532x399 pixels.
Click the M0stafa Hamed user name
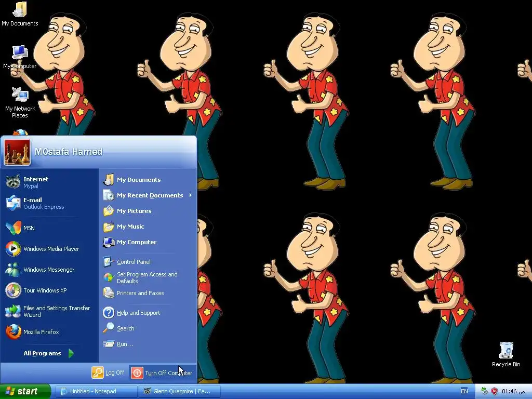(x=69, y=152)
